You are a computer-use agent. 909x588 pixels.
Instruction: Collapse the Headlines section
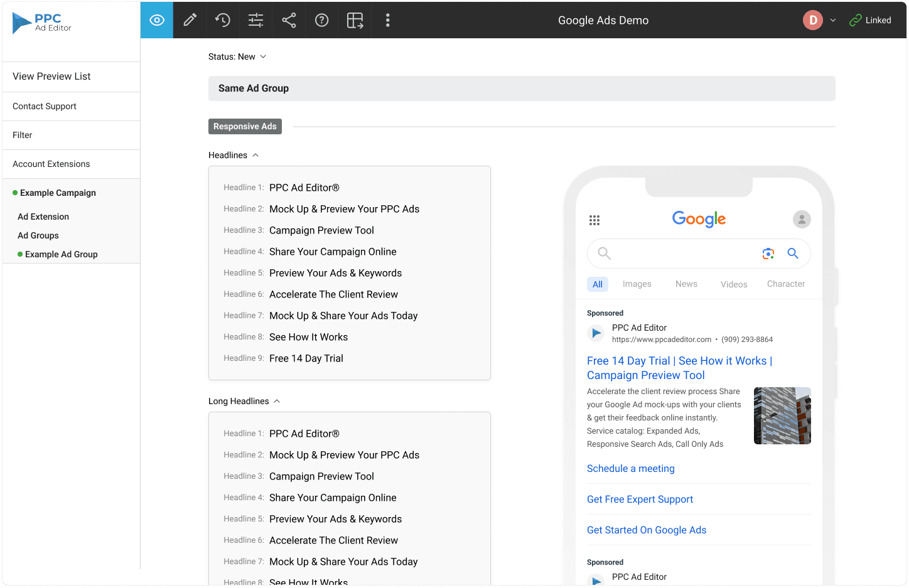click(234, 155)
